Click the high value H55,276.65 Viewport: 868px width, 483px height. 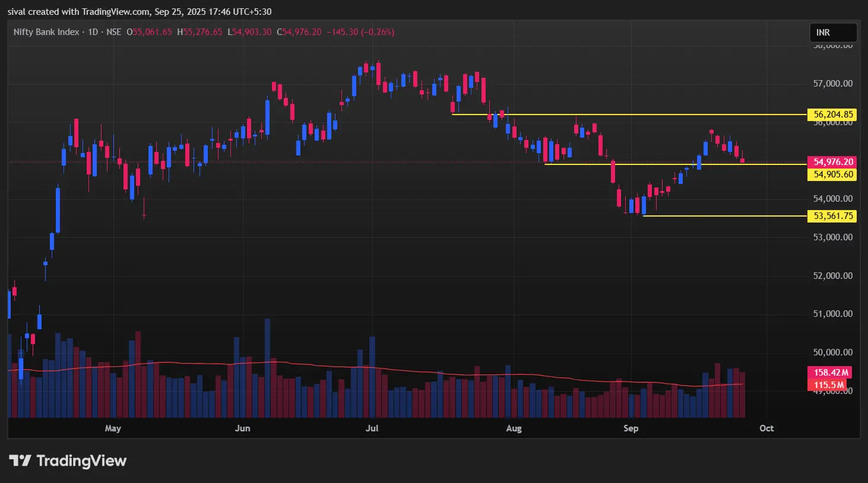199,32
